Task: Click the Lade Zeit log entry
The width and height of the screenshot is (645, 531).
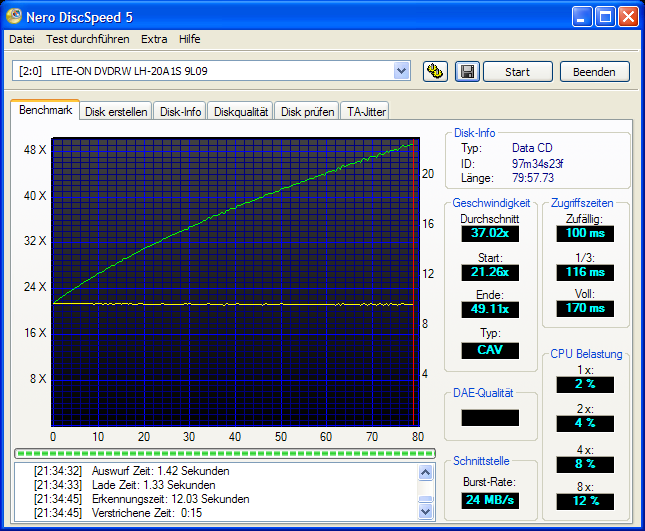Action: coord(125,485)
